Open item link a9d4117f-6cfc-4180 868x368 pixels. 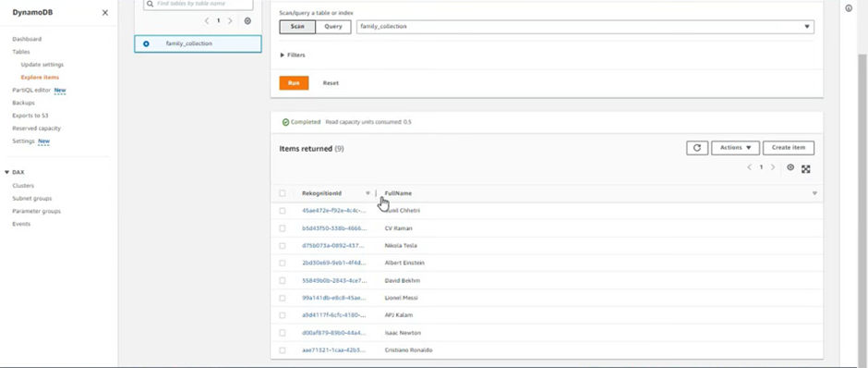334,314
